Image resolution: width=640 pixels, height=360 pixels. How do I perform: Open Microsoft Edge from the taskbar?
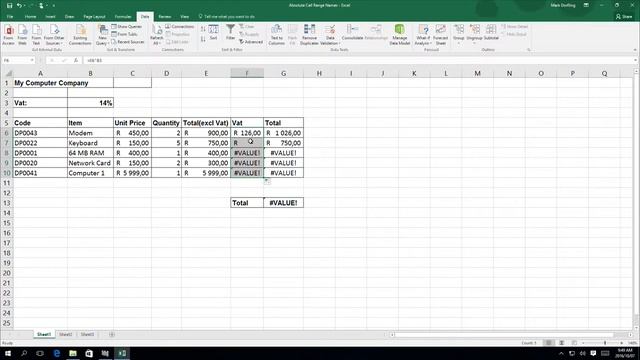coord(57,353)
